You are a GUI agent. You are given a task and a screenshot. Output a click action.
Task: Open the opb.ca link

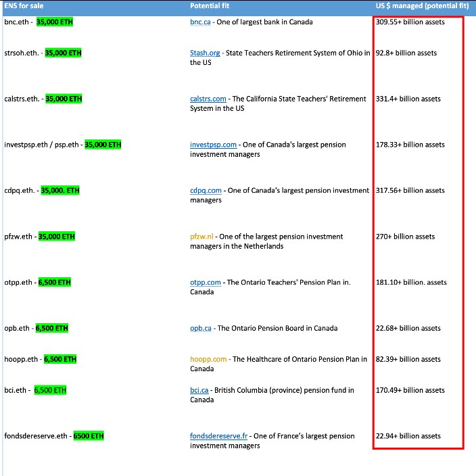(x=201, y=329)
